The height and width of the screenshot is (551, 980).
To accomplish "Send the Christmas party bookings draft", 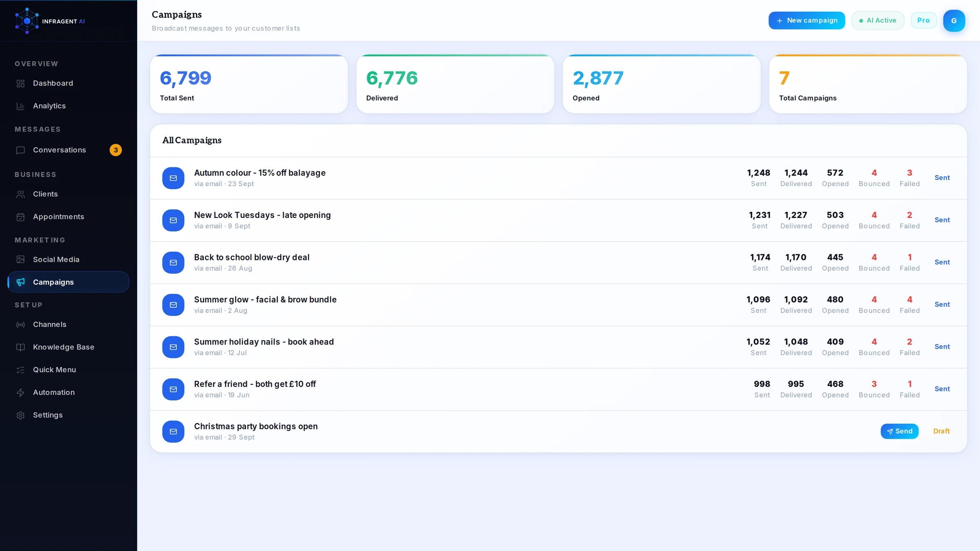I will pyautogui.click(x=900, y=431).
